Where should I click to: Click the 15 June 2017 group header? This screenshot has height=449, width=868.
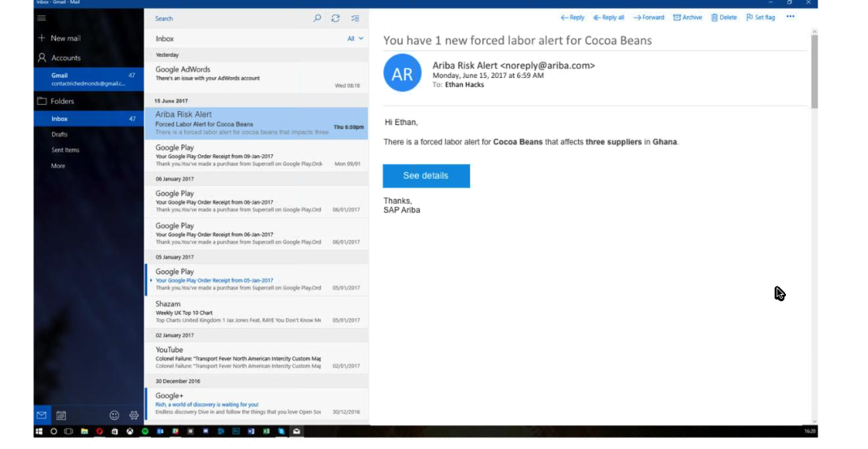(257, 101)
